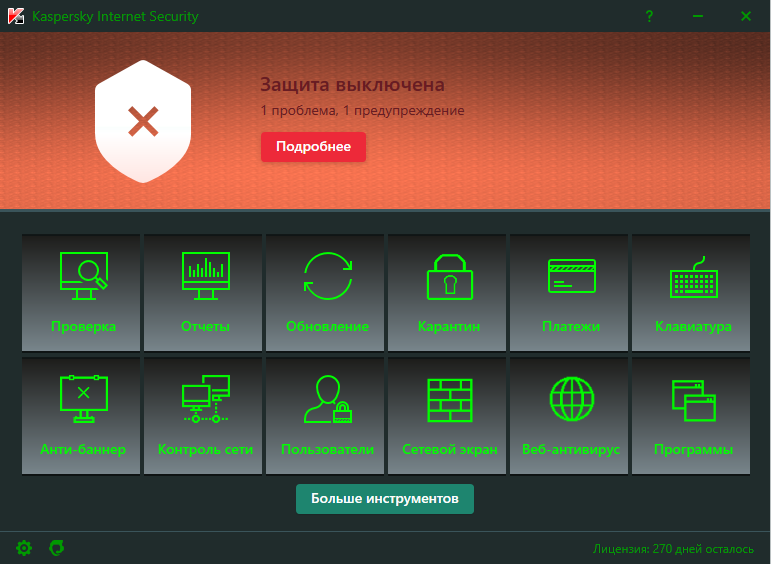The height and width of the screenshot is (564, 771).
Task: Open the Контроль сети network monitor tile
Action: (x=203, y=416)
